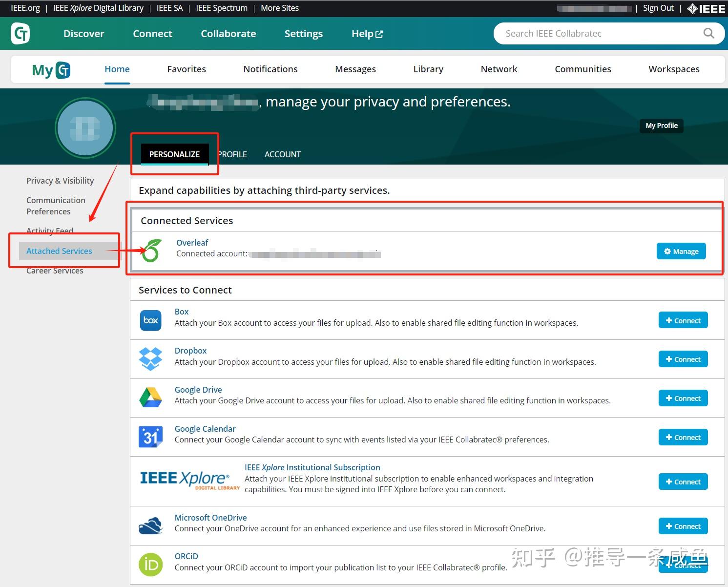The width and height of the screenshot is (728, 587).
Task: Click the search magnifier icon
Action: tap(708, 33)
